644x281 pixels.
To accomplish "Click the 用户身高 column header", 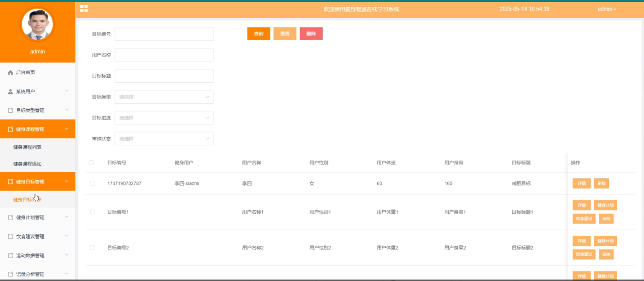I will point(454,163).
